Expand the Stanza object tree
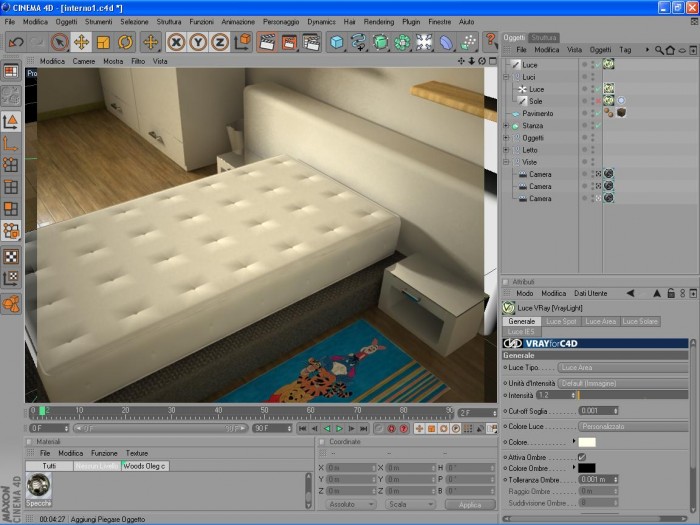 [x=506, y=126]
